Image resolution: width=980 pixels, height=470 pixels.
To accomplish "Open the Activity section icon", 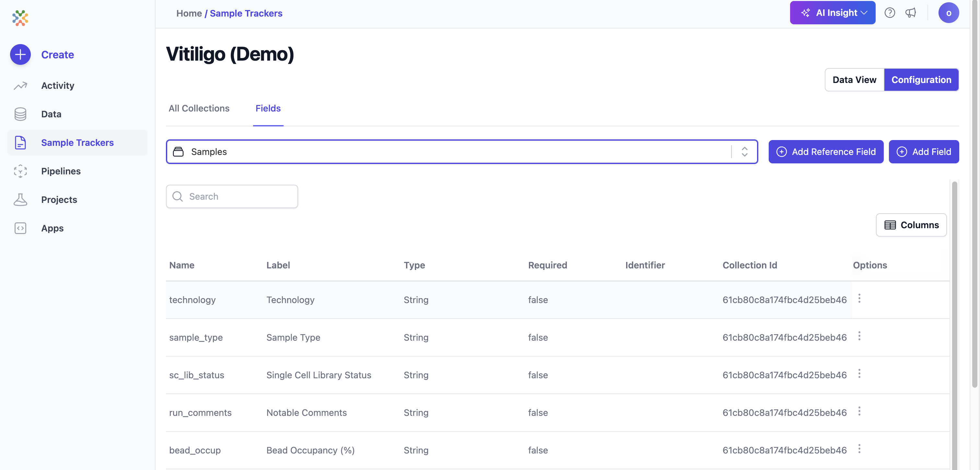I will pyautogui.click(x=20, y=86).
